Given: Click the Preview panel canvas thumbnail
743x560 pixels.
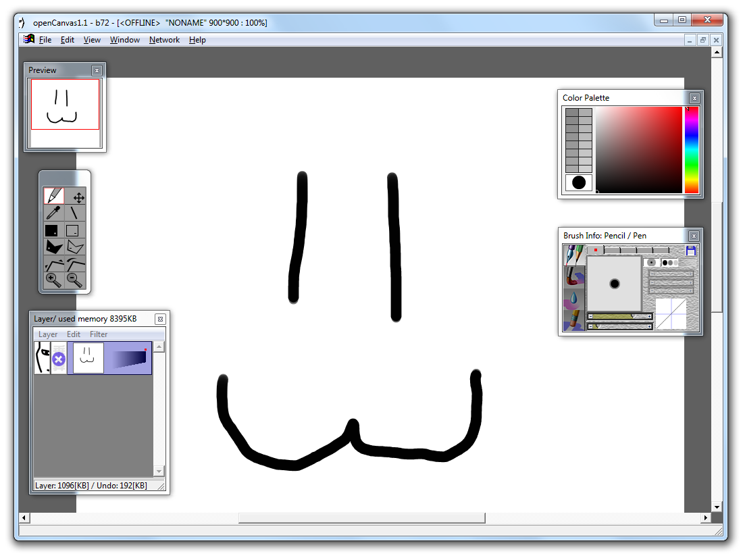Looking at the screenshot, I should (x=65, y=105).
